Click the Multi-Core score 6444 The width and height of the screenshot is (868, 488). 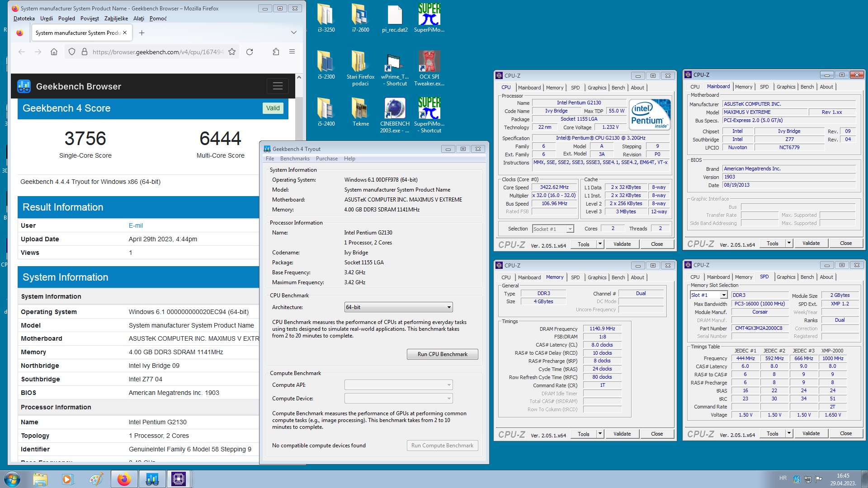click(220, 138)
